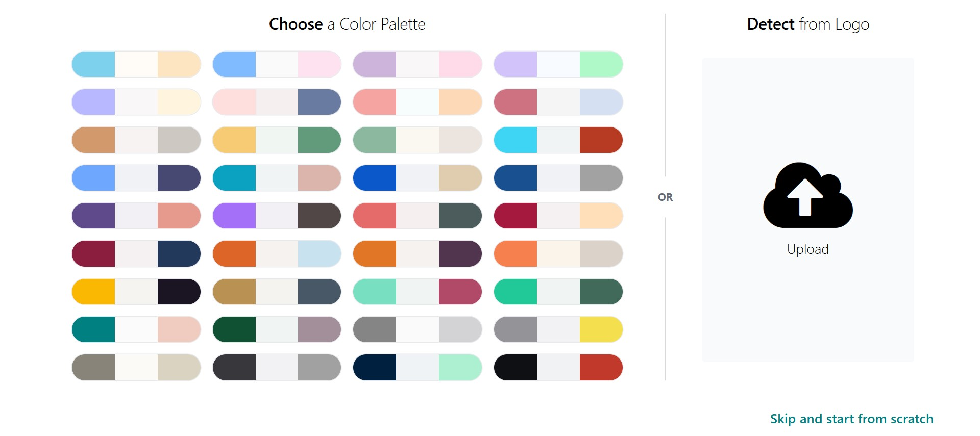The height and width of the screenshot is (436, 980).
Task: Select the crimson and peach palette
Action: click(x=558, y=216)
